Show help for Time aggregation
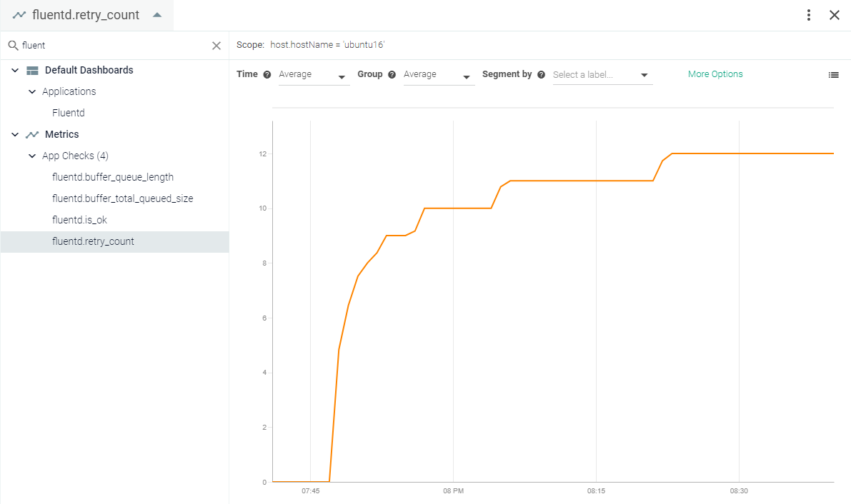 267,75
